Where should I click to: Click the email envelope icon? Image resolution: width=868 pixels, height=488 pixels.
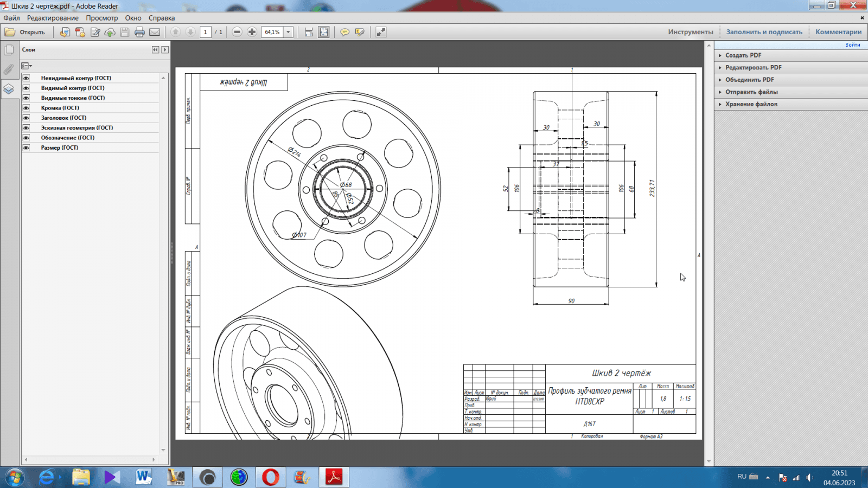155,32
